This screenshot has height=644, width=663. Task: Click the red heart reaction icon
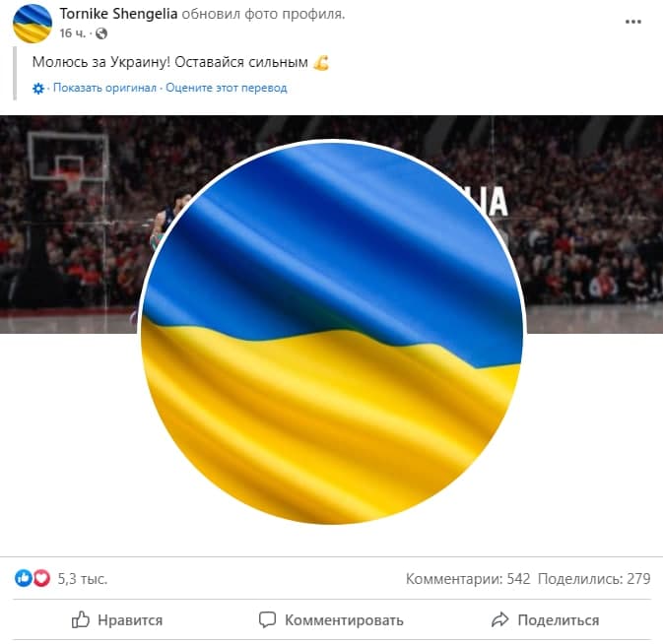(x=41, y=578)
